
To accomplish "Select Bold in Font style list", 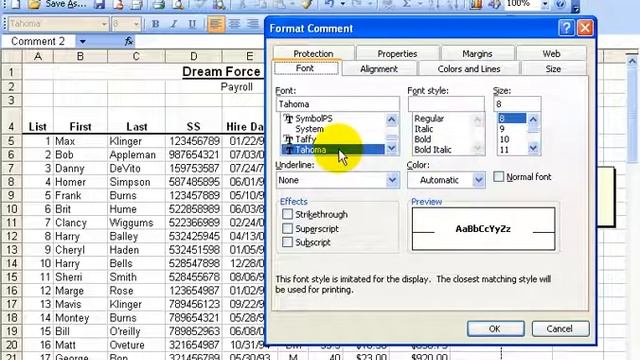I will pyautogui.click(x=422, y=139).
